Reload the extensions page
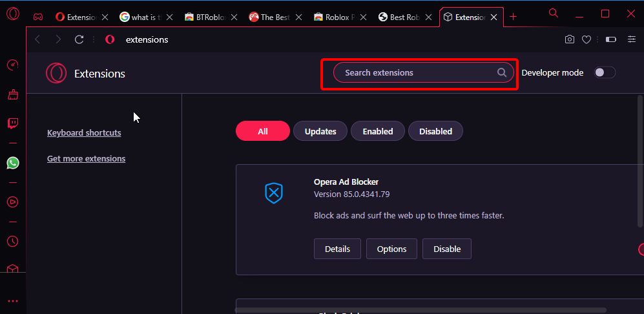 pyautogui.click(x=79, y=39)
